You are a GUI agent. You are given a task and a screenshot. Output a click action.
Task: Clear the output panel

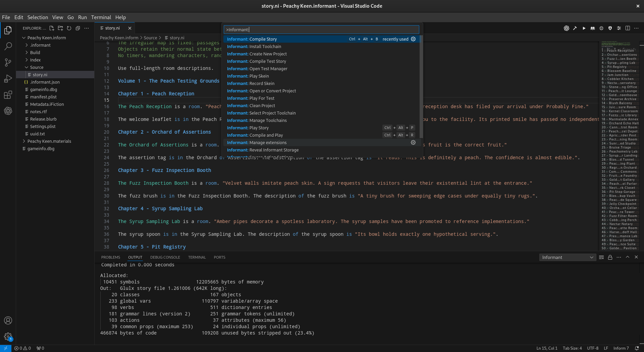(601, 257)
